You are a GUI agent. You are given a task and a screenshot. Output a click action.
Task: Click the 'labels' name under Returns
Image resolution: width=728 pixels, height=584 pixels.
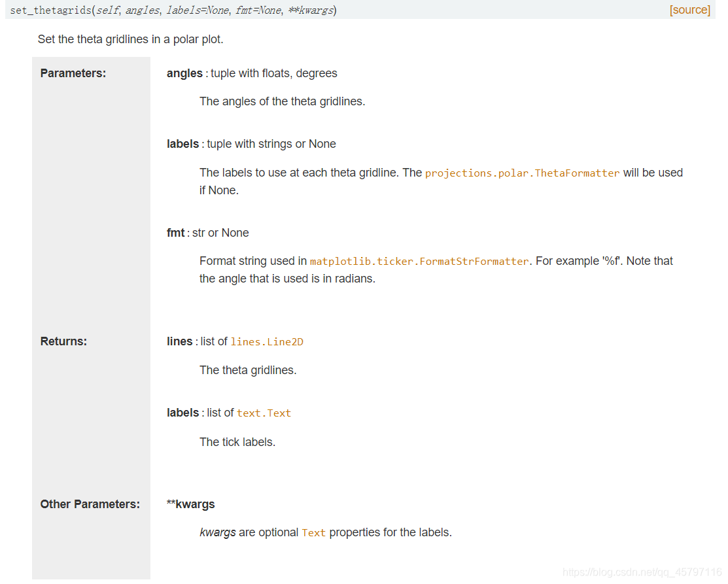coord(183,413)
